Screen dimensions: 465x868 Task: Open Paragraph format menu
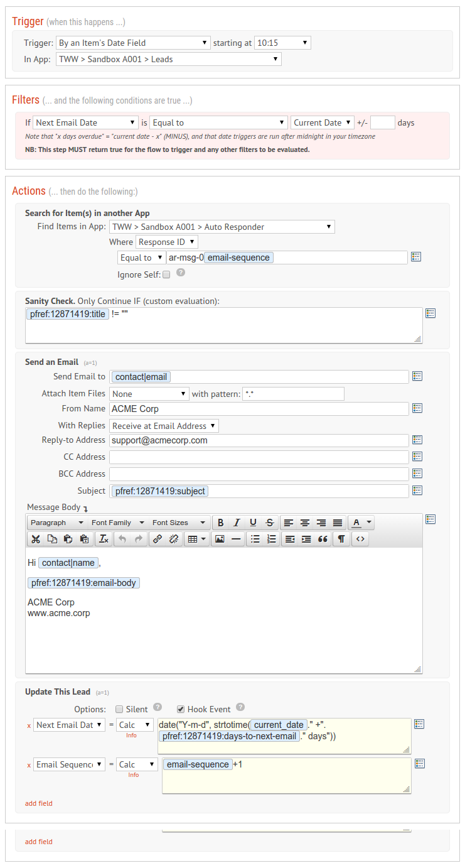coord(56,523)
